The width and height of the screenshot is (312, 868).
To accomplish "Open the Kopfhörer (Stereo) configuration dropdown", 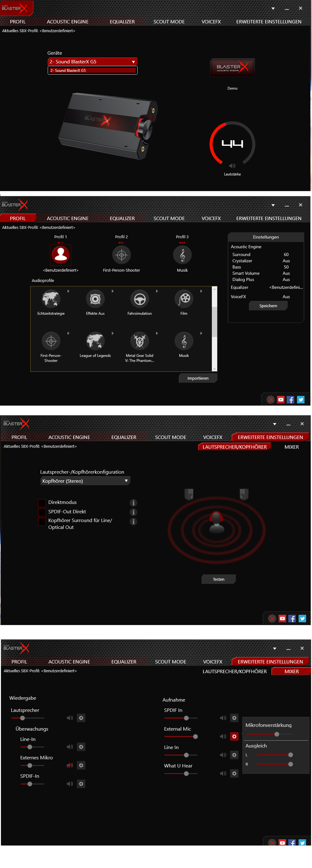I will [85, 481].
